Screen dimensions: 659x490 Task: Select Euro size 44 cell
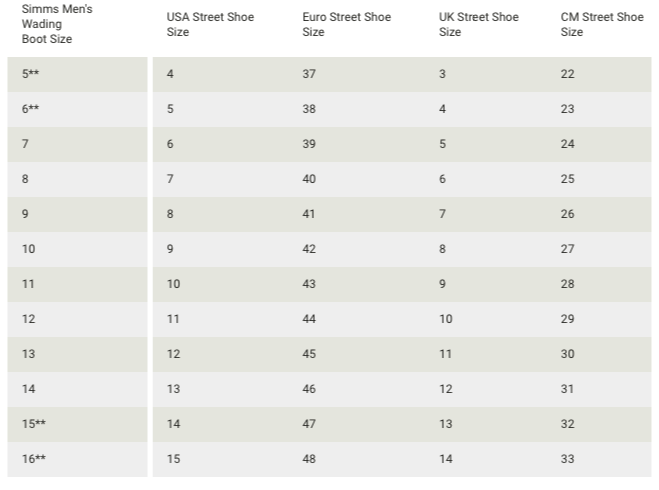309,319
